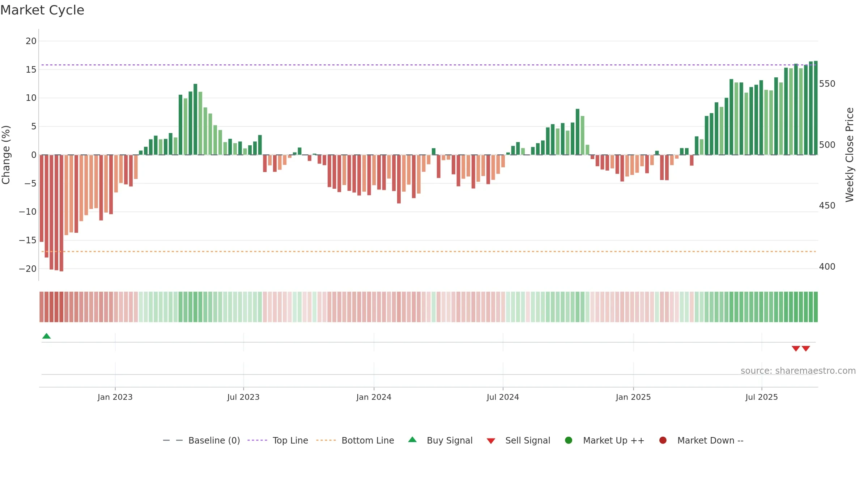Click the Jan 2024 x-axis label
868x488 pixels.
374,397
